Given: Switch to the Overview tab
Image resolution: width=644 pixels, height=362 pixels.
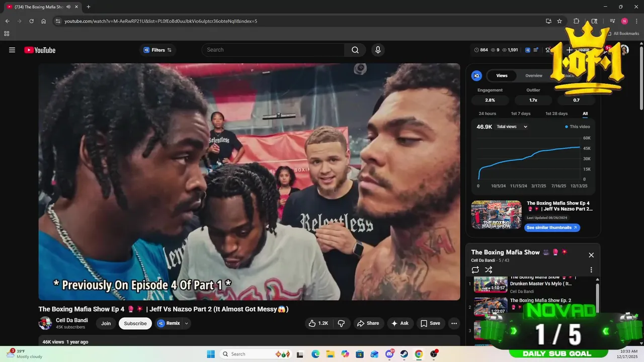Looking at the screenshot, I should coord(534,75).
